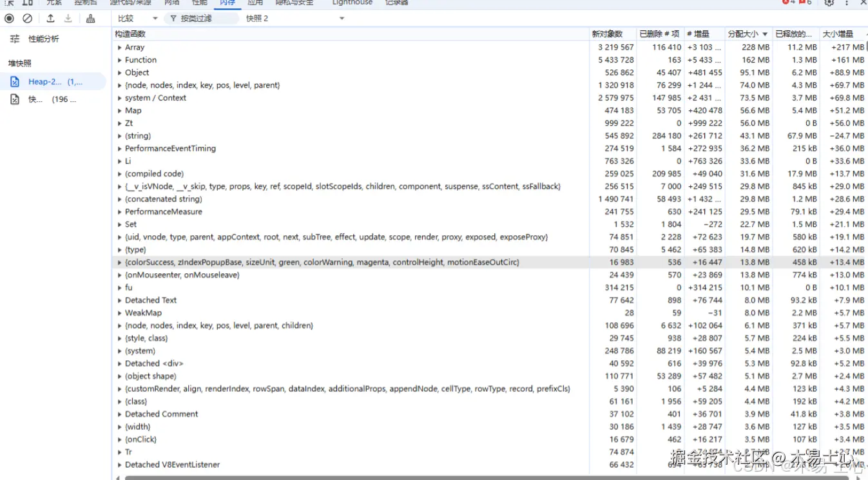Select the (object shape) row text
This screenshot has width=868, height=480.
151,376
